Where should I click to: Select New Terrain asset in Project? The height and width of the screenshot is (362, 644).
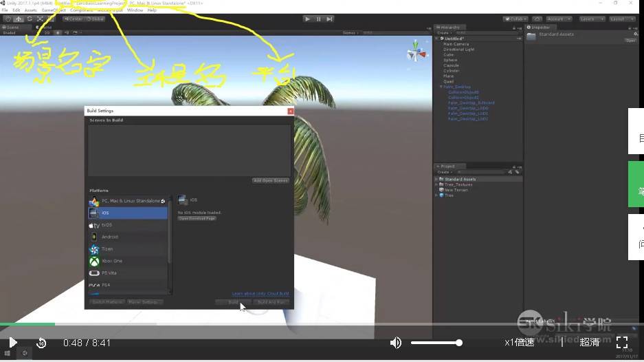coord(456,190)
